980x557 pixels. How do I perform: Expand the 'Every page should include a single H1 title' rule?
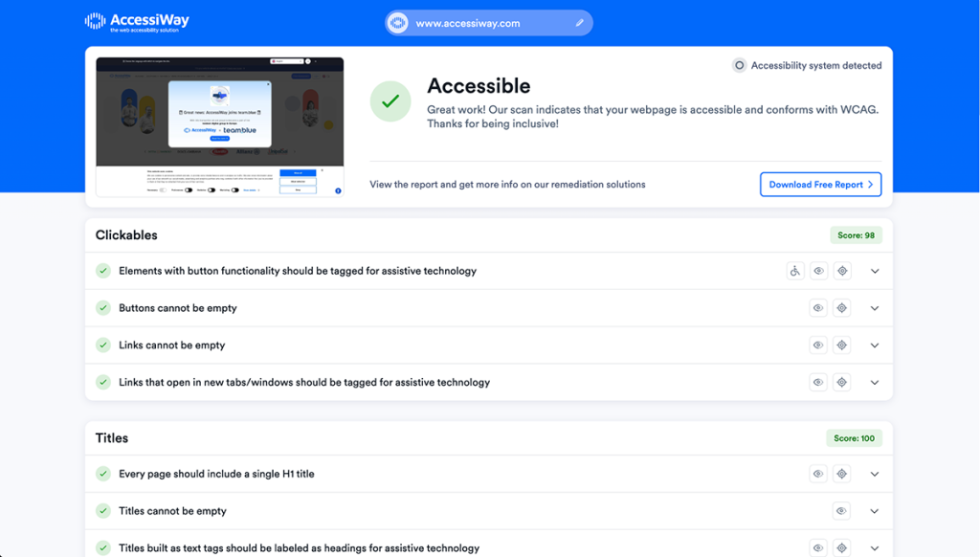874,474
